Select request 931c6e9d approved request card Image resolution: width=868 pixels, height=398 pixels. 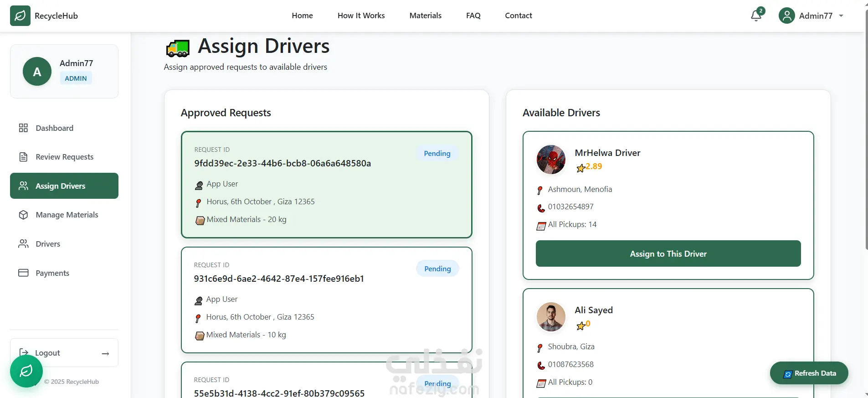coord(326,300)
